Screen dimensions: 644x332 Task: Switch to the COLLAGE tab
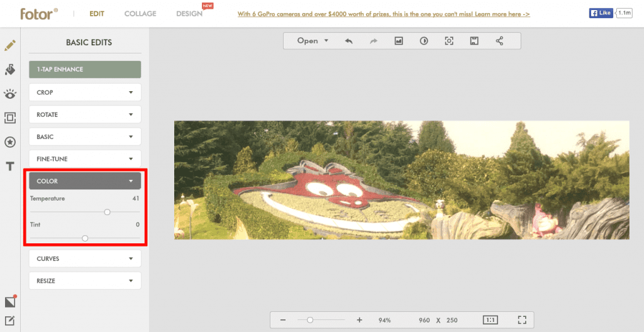140,14
